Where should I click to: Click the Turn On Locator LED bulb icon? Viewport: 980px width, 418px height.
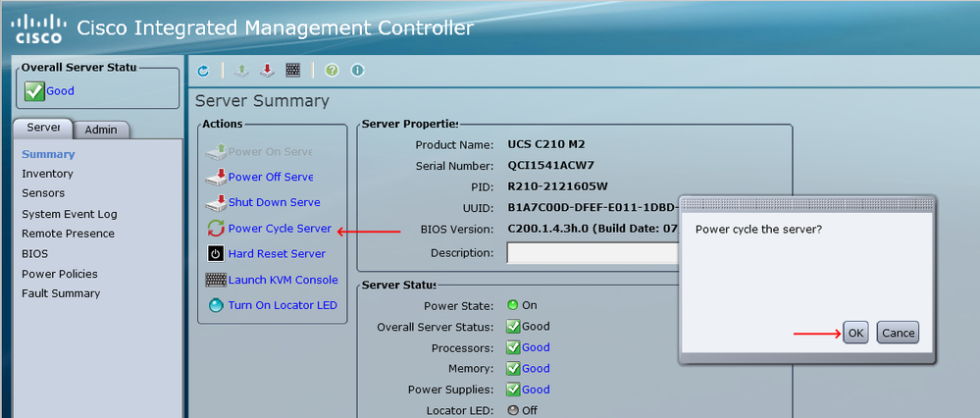216,305
